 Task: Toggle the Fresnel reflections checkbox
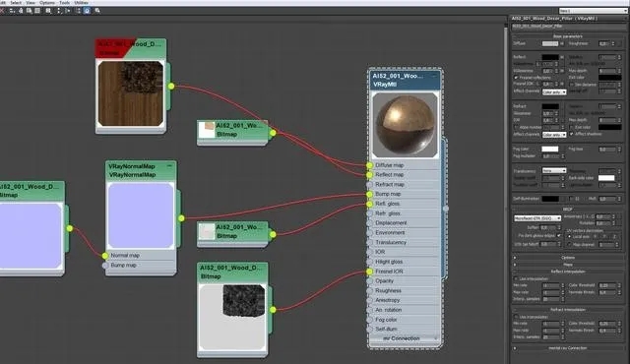point(516,78)
